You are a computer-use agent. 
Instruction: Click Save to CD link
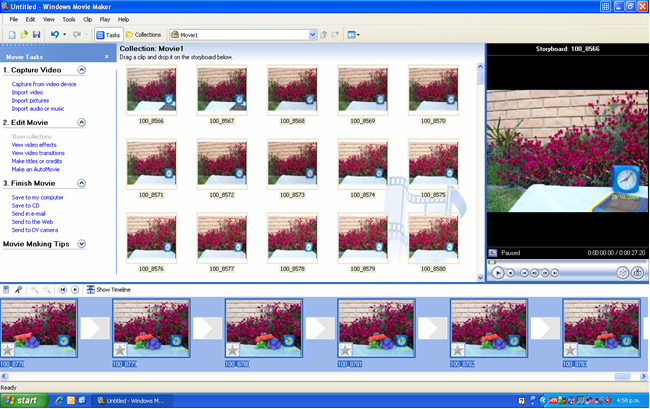point(26,206)
